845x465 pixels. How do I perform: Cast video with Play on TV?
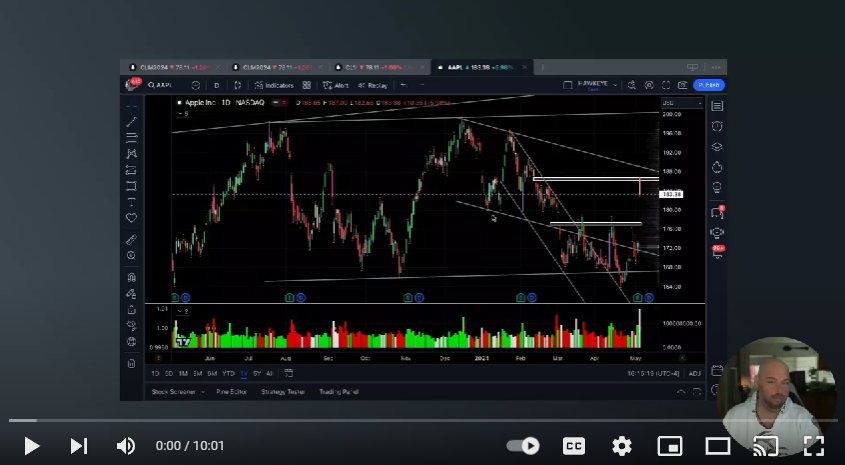(x=766, y=446)
